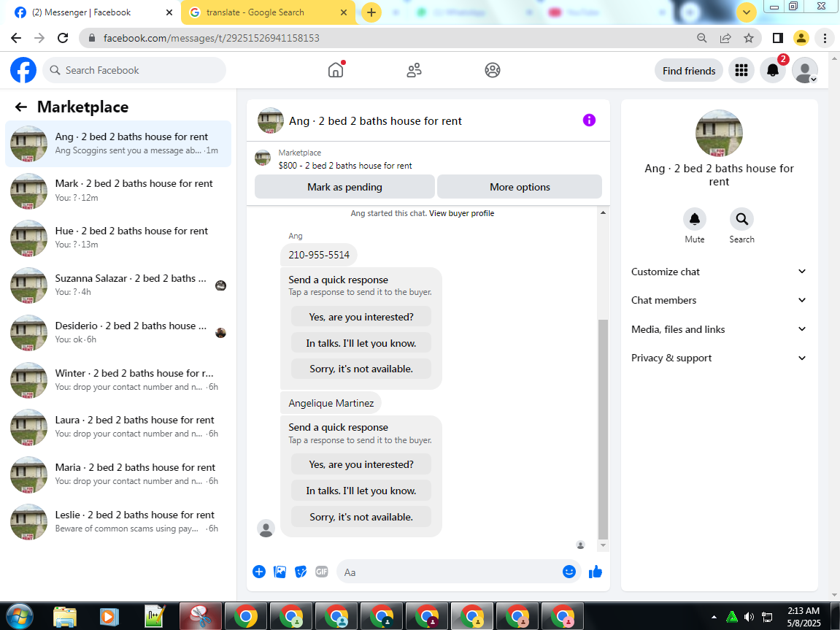The width and height of the screenshot is (840, 630).
Task: Open Suzanna Salazar's conversation
Action: pyautogui.click(x=118, y=285)
